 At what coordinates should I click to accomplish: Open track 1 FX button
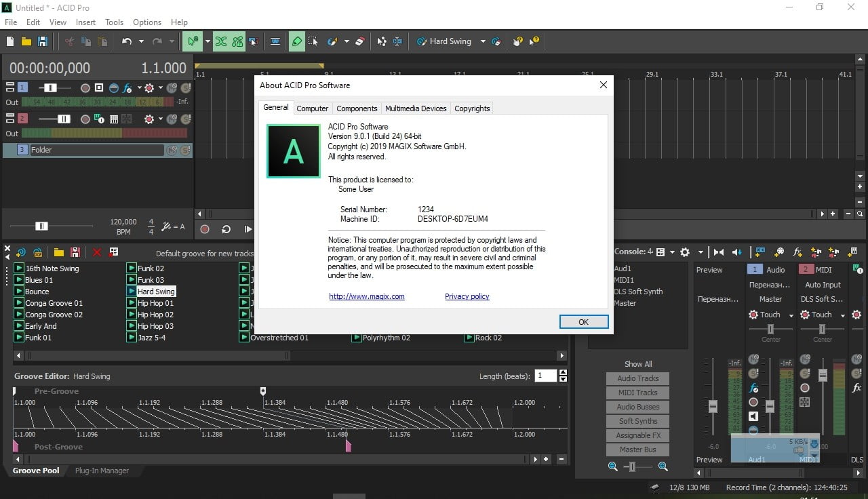[127, 88]
